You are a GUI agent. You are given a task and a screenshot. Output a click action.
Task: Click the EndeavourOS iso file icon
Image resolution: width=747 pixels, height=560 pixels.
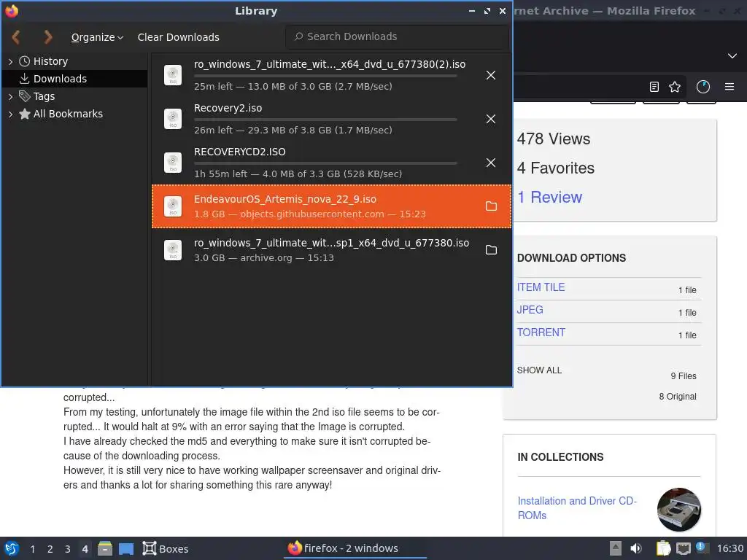tap(173, 206)
